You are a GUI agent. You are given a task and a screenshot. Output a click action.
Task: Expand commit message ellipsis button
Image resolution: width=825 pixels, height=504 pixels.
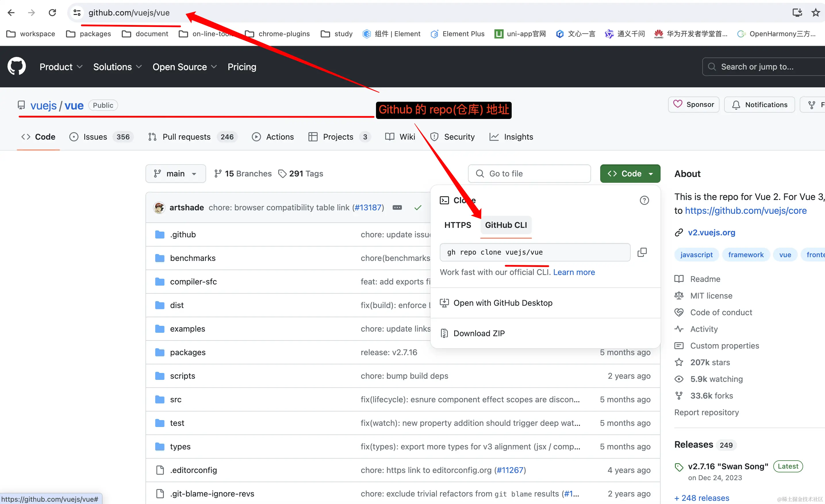click(x=397, y=207)
